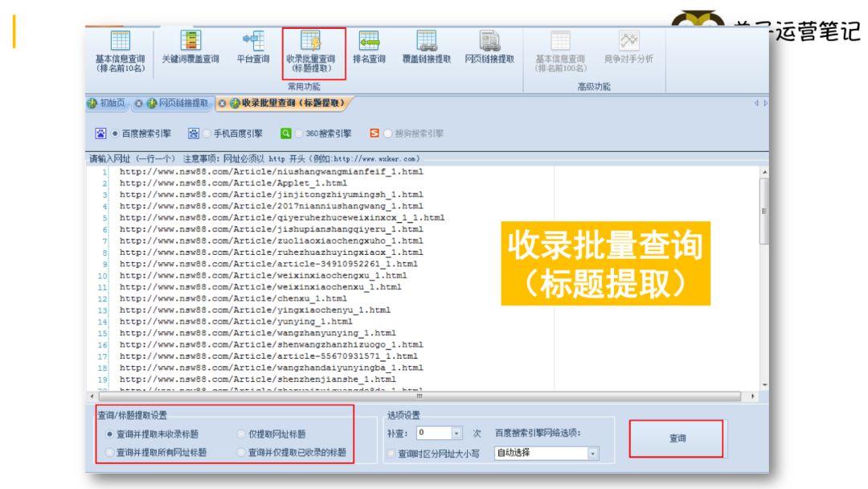Click the wangzhanyunying_1.html URL line
This screenshot has height=489, width=868.
[x=257, y=334]
